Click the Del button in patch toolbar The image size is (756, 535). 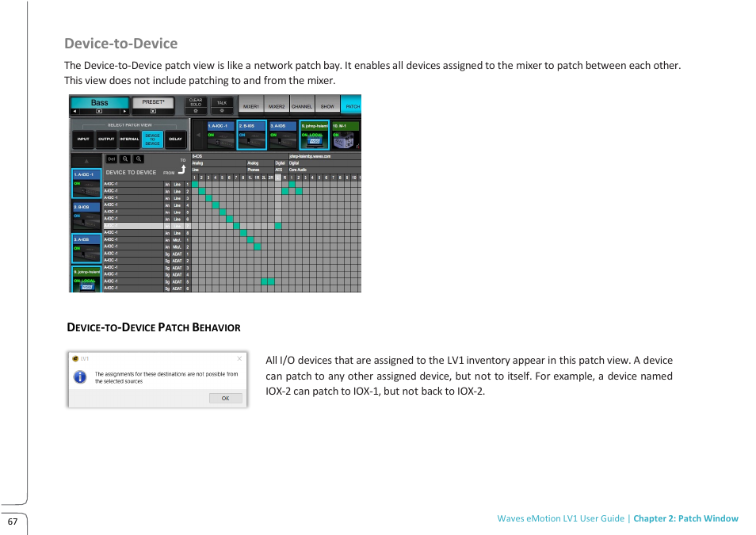pos(112,159)
